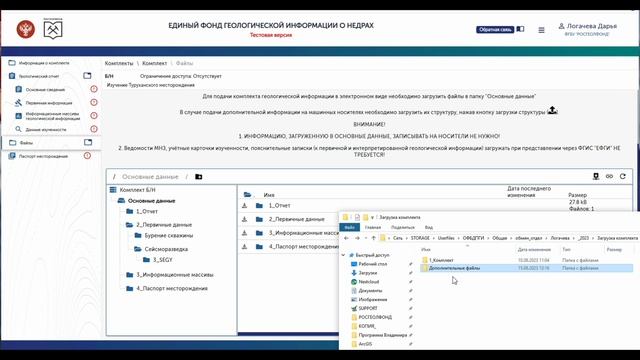The height and width of the screenshot is (360, 640).
Task: Create new folder icon beside Основные данные
Action: pos(199,177)
